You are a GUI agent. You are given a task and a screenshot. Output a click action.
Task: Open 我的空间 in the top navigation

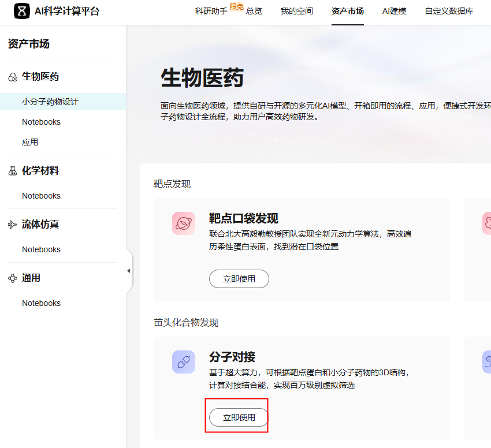(x=297, y=11)
